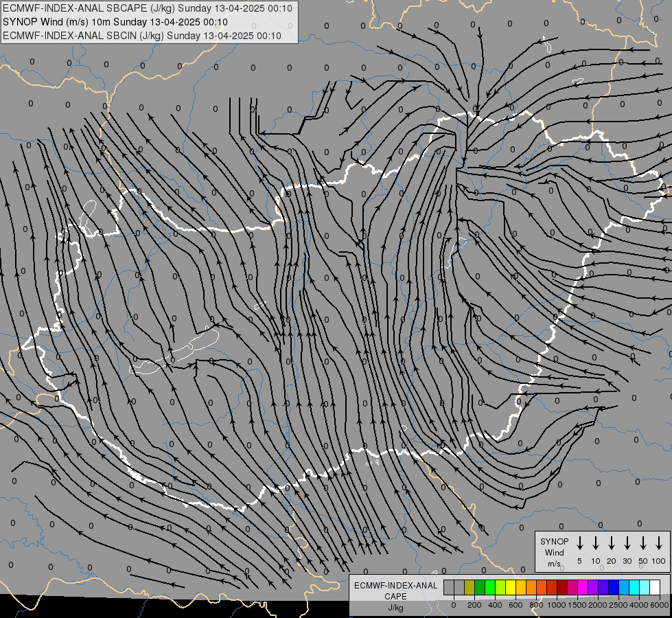Viewport: 672px width, 618px height.
Task: Click the '2000' tick label on CAPE scale
Action: click(598, 605)
